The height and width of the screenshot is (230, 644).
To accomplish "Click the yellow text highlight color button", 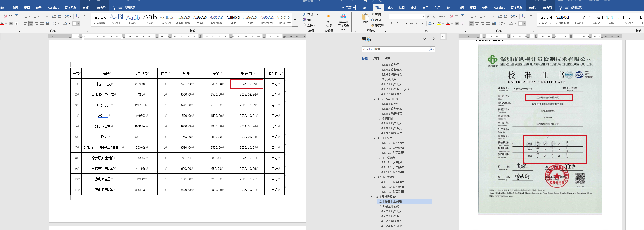I will click(439, 24).
